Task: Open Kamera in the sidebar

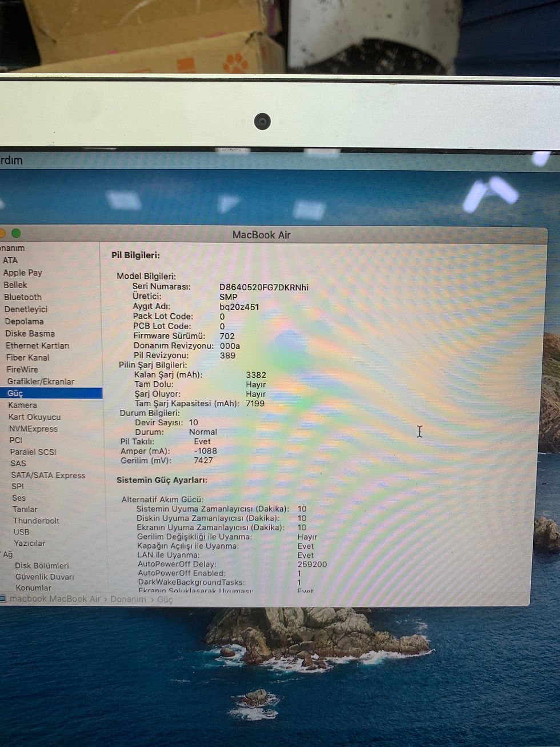Action: (22, 405)
